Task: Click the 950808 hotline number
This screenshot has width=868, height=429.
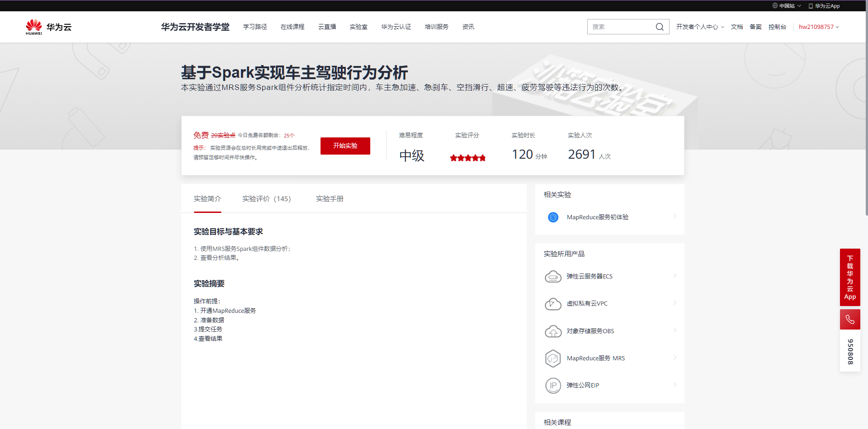Action: 850,352
